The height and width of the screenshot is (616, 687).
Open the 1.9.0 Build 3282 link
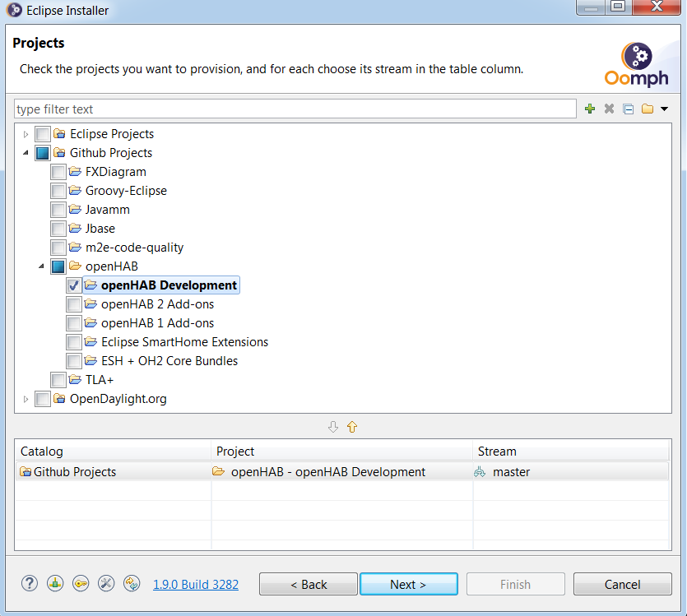(x=196, y=584)
